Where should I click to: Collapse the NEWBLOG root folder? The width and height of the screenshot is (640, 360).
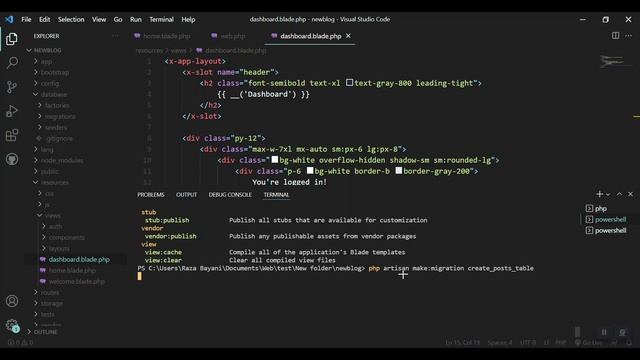pyautogui.click(x=47, y=51)
